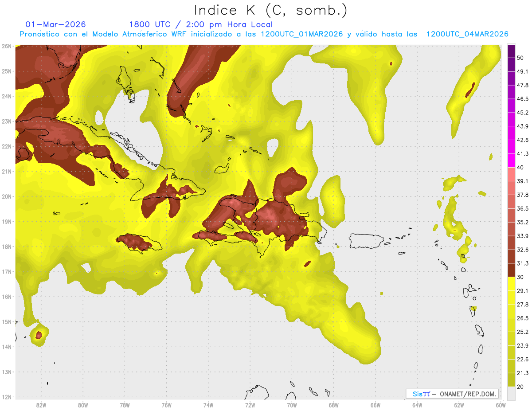Click the colorbar value 35.2
Viewport: 532px width, 411px height.
click(x=523, y=222)
